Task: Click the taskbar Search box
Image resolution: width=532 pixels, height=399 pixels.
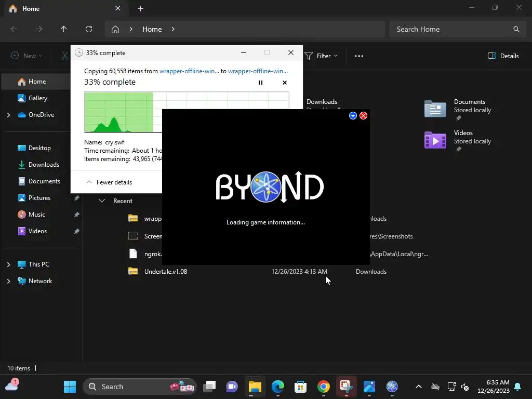Action: tap(140, 387)
